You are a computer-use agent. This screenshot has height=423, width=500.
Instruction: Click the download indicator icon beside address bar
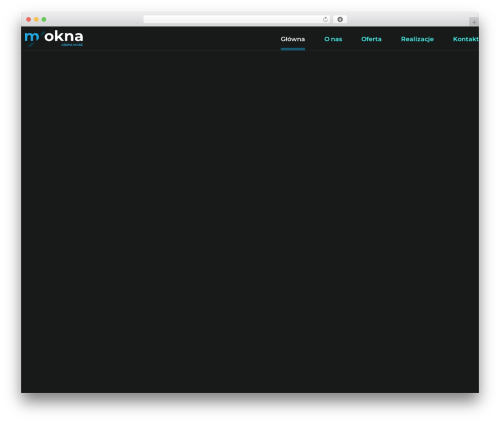pyautogui.click(x=340, y=19)
